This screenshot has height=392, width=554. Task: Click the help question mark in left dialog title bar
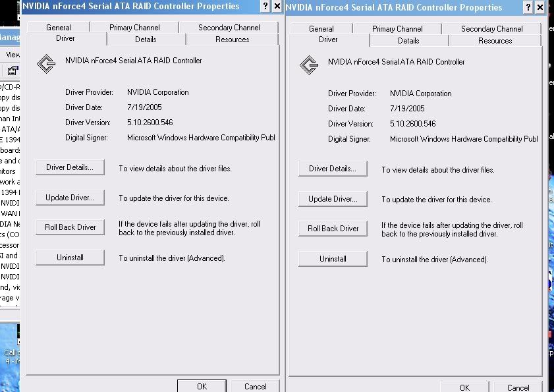coord(265,6)
